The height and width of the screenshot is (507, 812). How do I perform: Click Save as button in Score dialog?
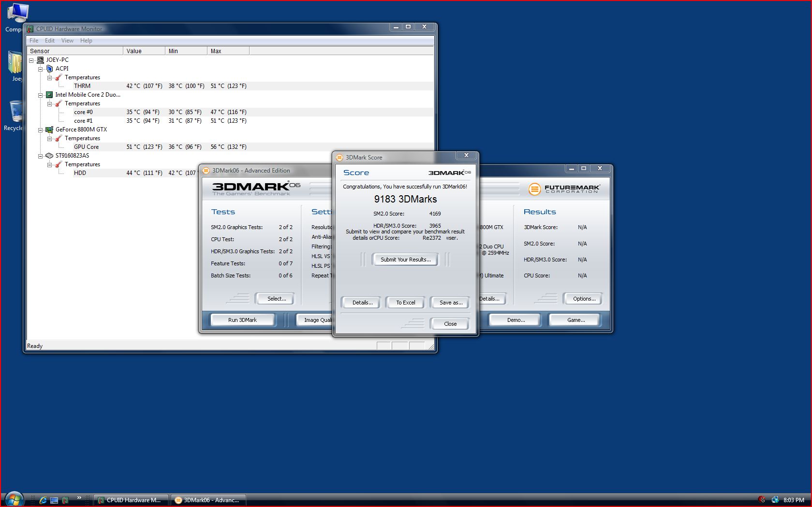tap(451, 303)
